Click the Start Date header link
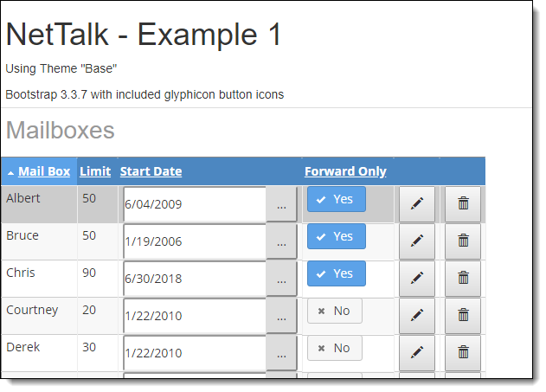 click(x=151, y=171)
